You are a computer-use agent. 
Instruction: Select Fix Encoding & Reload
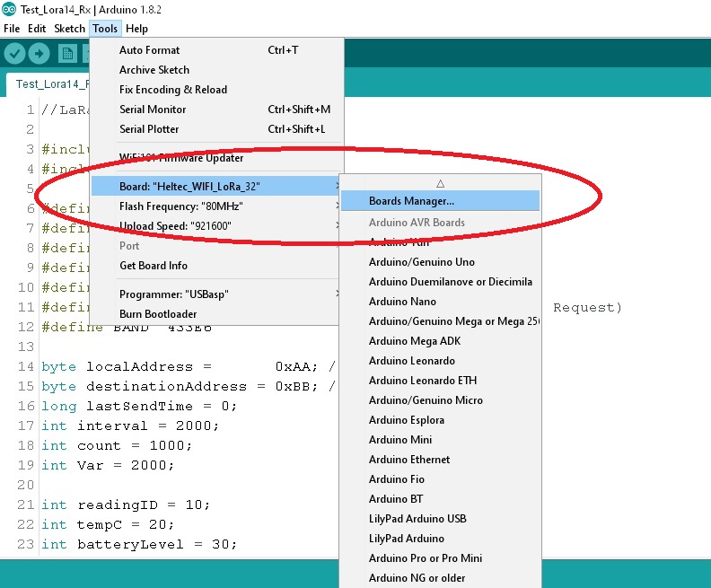(x=216, y=89)
